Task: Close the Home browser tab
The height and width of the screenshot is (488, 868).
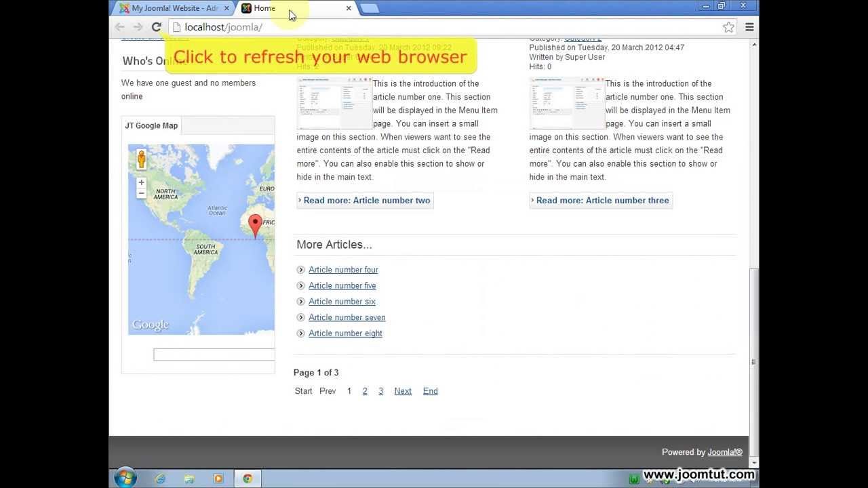Action: 349,8
